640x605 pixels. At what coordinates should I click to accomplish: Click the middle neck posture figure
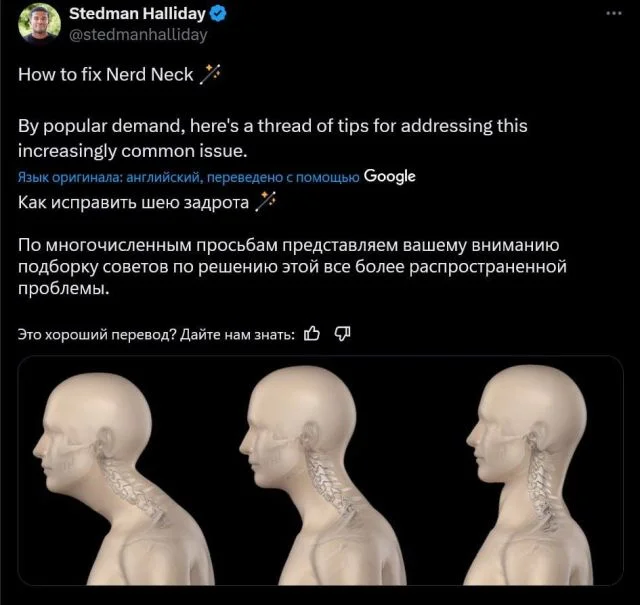point(322,474)
